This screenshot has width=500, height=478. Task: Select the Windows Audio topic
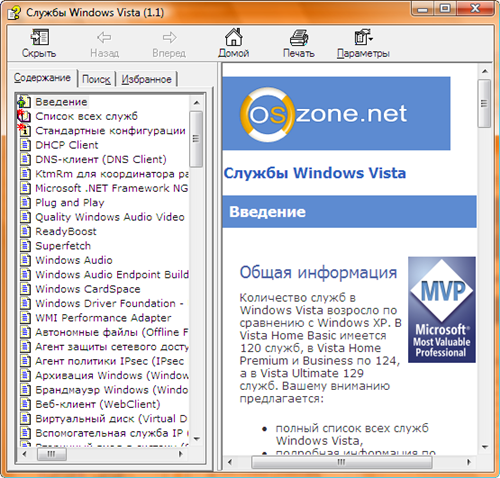(x=74, y=260)
